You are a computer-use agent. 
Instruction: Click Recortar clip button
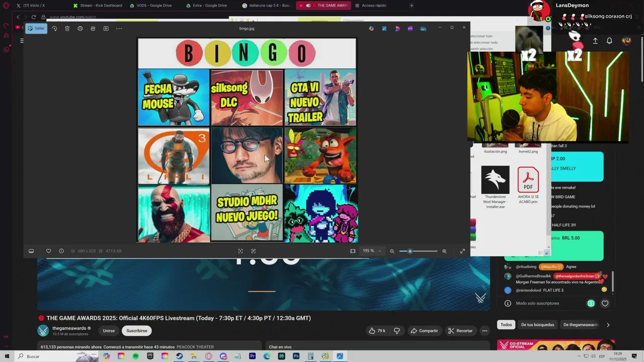click(460, 331)
